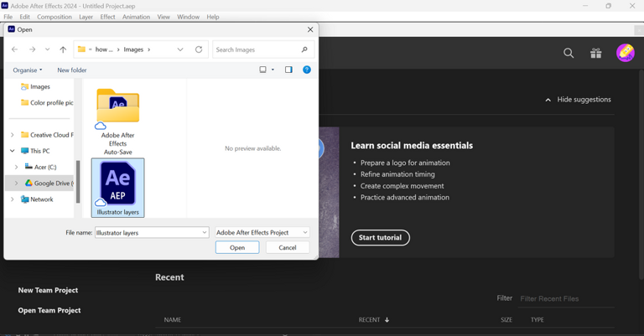
Task: Sort recent files by TYPE column
Action: 538,319
